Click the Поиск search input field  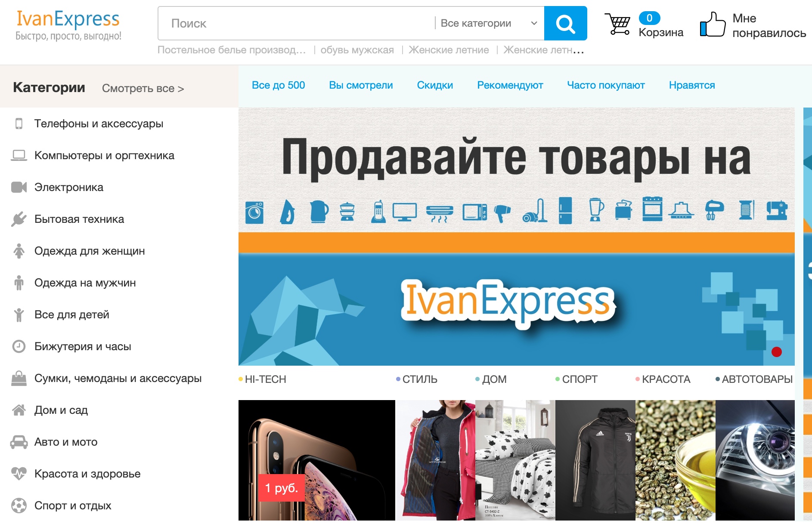click(296, 23)
